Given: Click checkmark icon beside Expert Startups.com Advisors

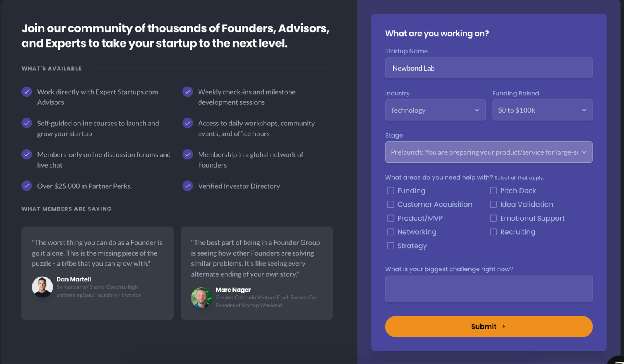Looking at the screenshot, I should coord(27,92).
